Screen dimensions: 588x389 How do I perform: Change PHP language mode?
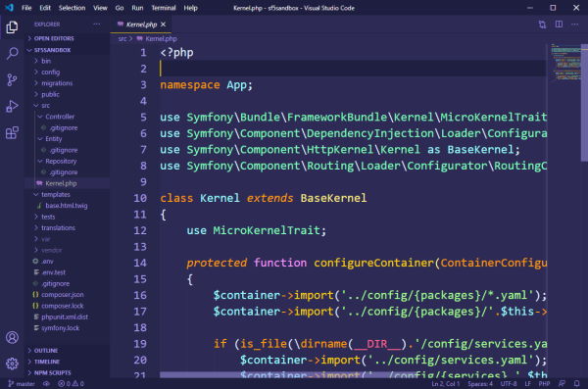click(544, 384)
